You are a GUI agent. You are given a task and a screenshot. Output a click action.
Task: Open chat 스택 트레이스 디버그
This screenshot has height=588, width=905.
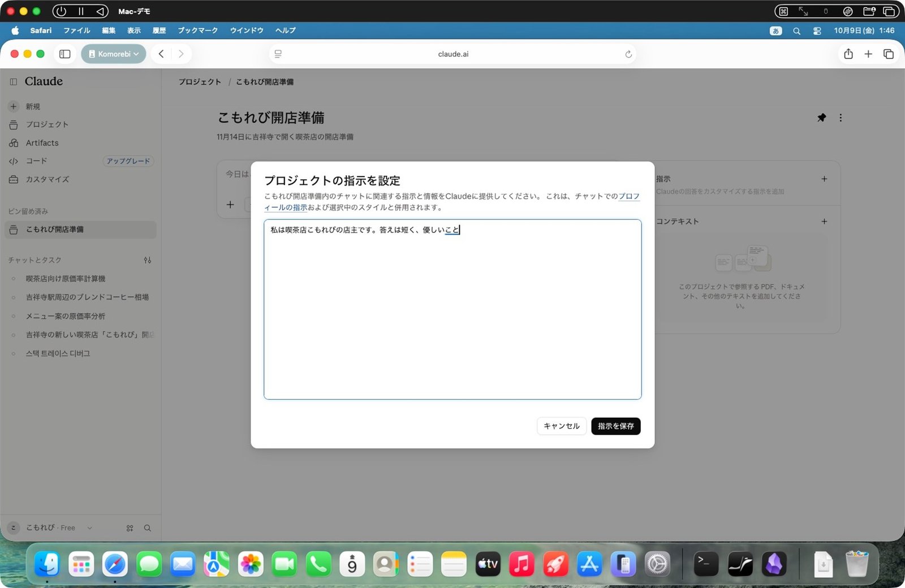click(58, 353)
